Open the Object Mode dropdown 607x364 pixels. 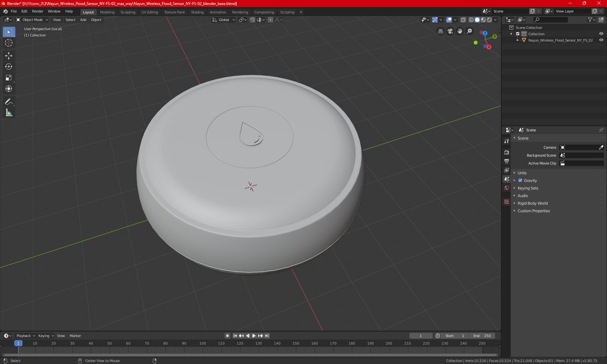(x=32, y=20)
